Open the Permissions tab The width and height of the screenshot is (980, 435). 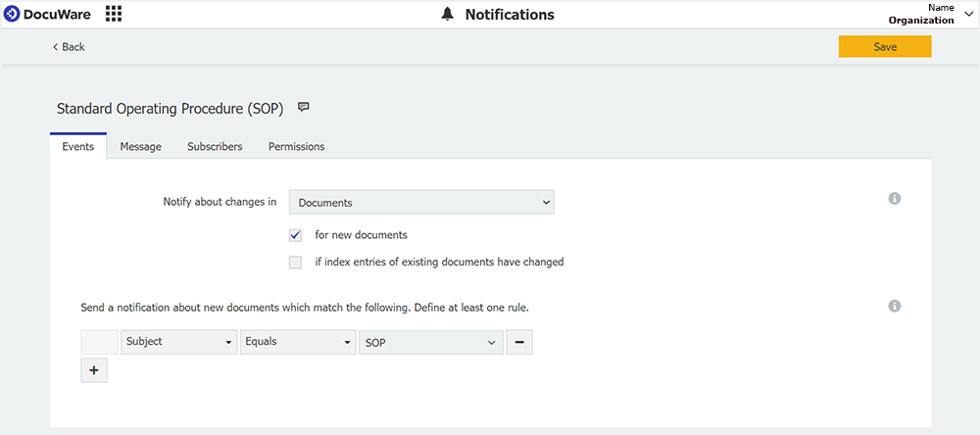click(x=296, y=147)
